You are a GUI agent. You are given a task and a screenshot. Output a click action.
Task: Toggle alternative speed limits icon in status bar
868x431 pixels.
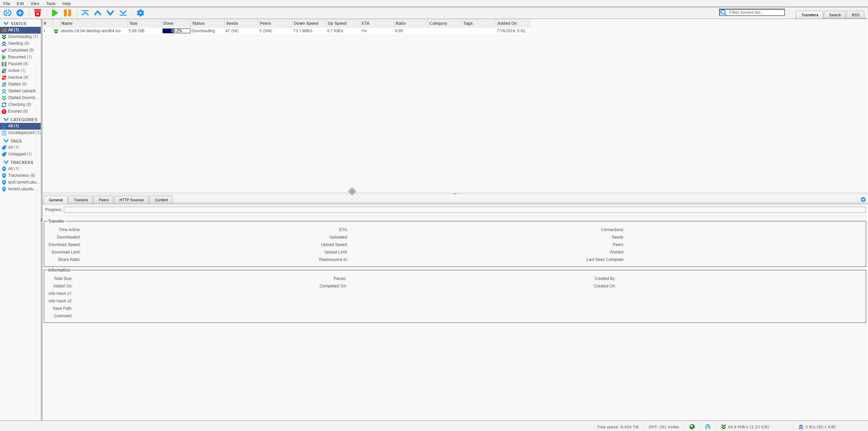click(708, 427)
